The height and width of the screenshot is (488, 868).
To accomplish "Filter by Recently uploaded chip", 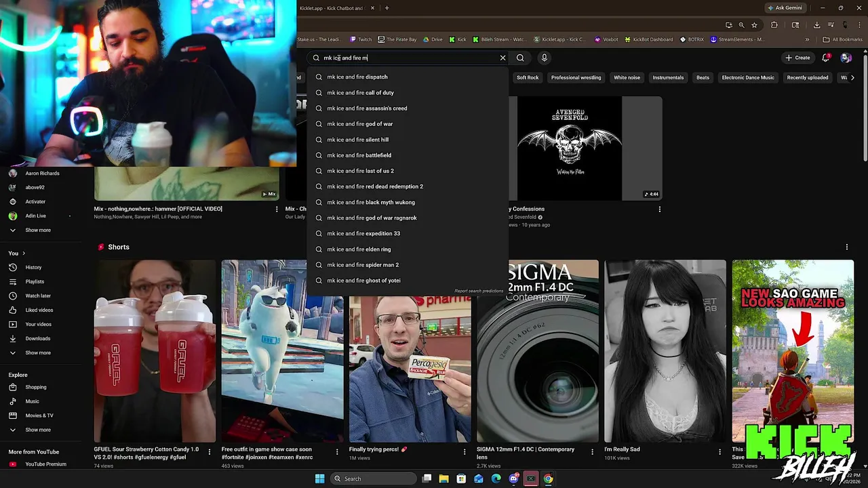I will click(807, 77).
